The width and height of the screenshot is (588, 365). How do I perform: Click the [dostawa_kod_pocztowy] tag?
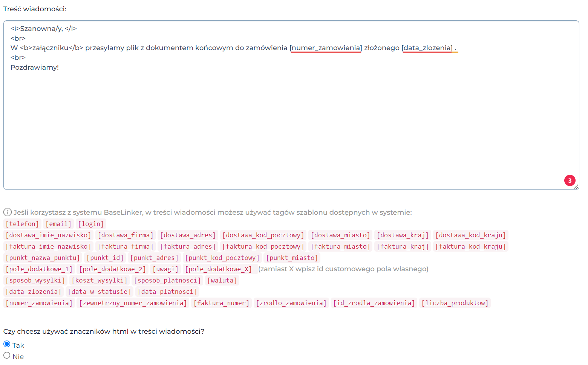[263, 235]
